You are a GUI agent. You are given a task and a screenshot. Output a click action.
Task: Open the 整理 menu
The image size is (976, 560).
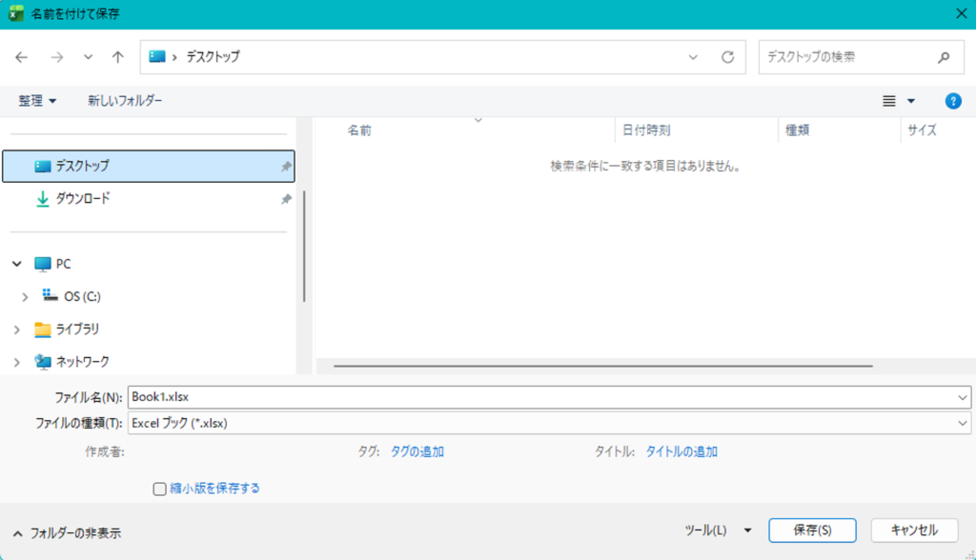[x=37, y=101]
